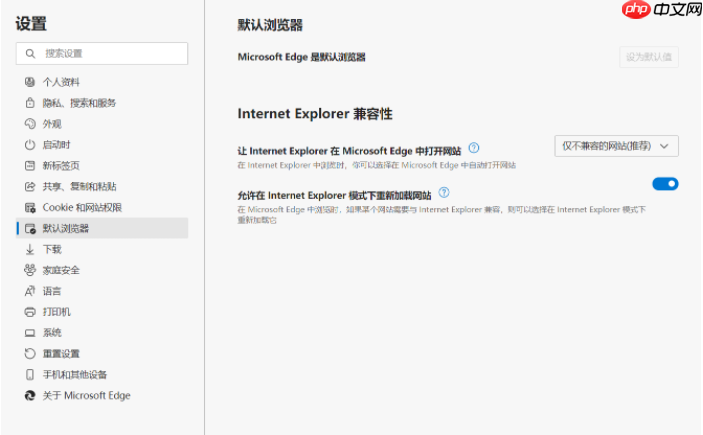703x435 pixels.
Task: Click help icon for 让 Internet Explorer 在 Edge 中打开网站
Action: coord(474,148)
